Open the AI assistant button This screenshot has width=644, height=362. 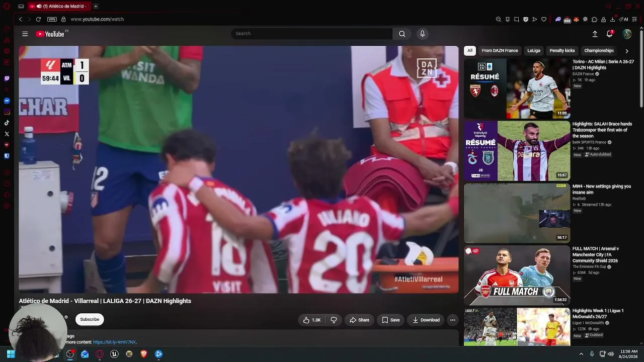pos(624,19)
